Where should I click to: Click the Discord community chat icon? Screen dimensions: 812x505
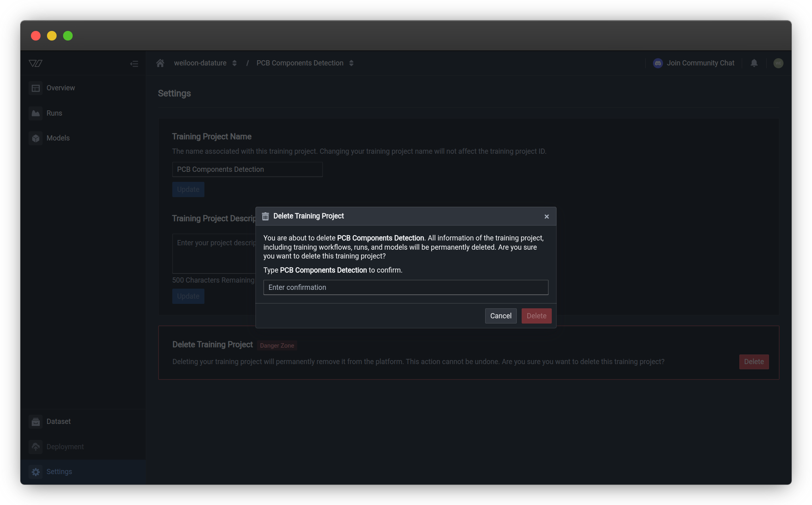click(658, 63)
